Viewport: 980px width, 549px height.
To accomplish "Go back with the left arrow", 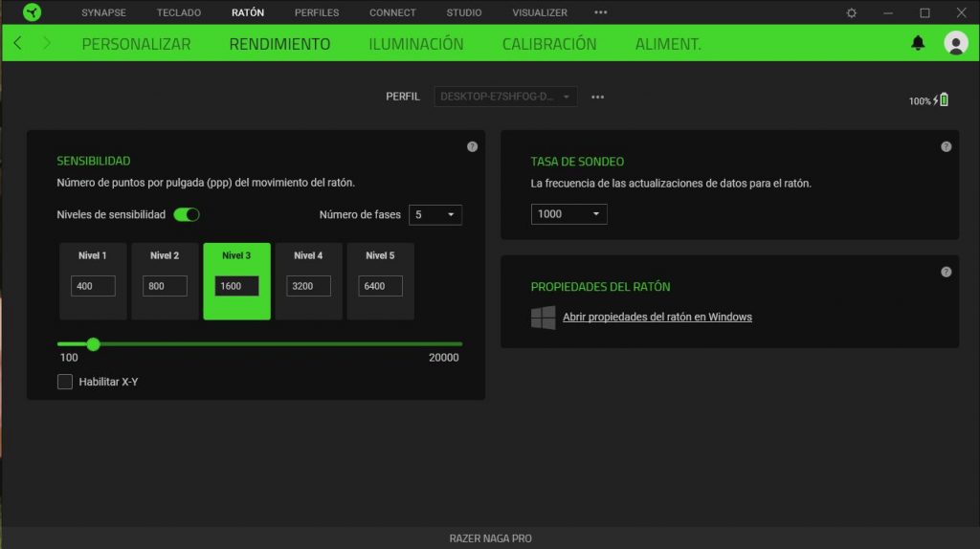I will point(17,43).
